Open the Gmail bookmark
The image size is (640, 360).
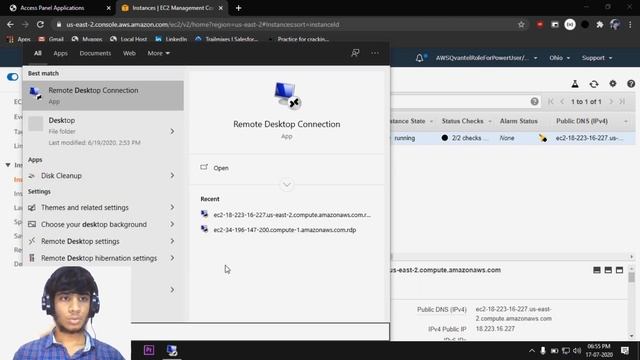(x=51, y=39)
